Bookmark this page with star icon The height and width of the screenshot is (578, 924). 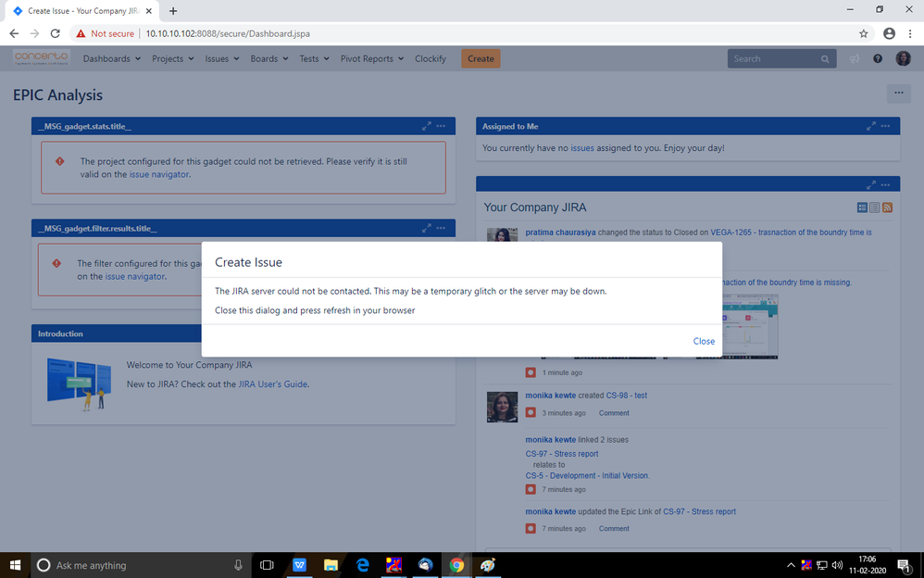(863, 33)
